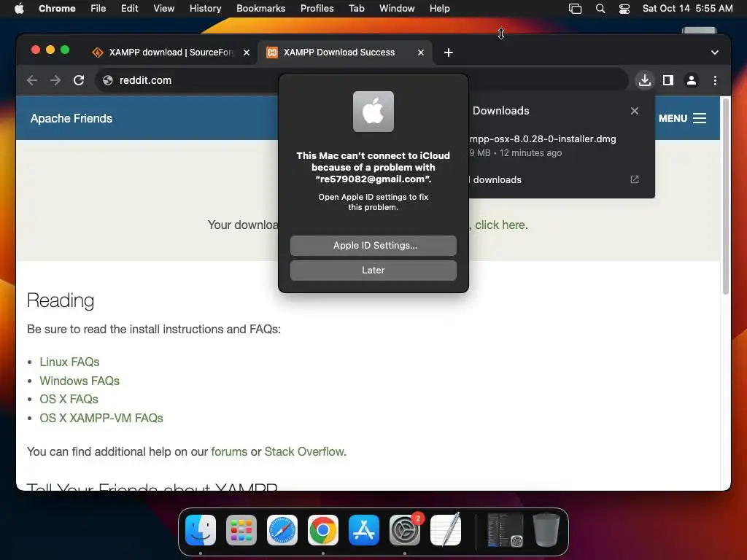Screen dimensions: 747x560
Task: Close the XAMPP download SourceForge tab
Action: tap(247, 52)
